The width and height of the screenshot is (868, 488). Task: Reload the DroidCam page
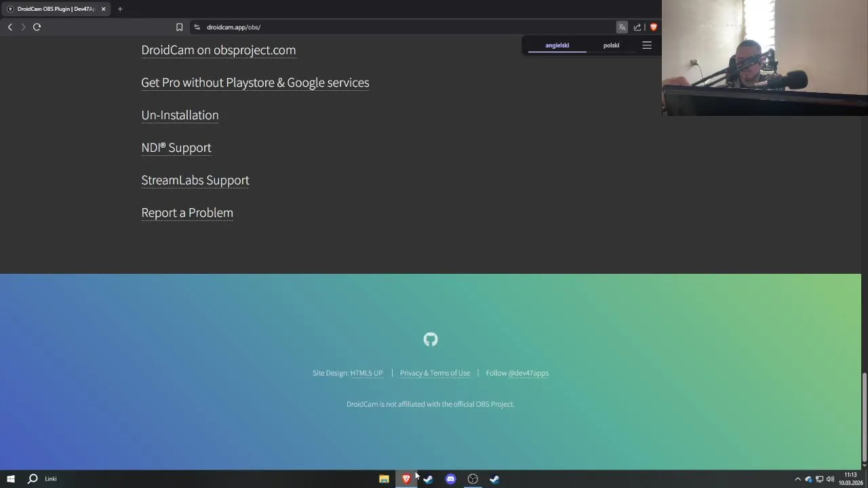pos(37,27)
